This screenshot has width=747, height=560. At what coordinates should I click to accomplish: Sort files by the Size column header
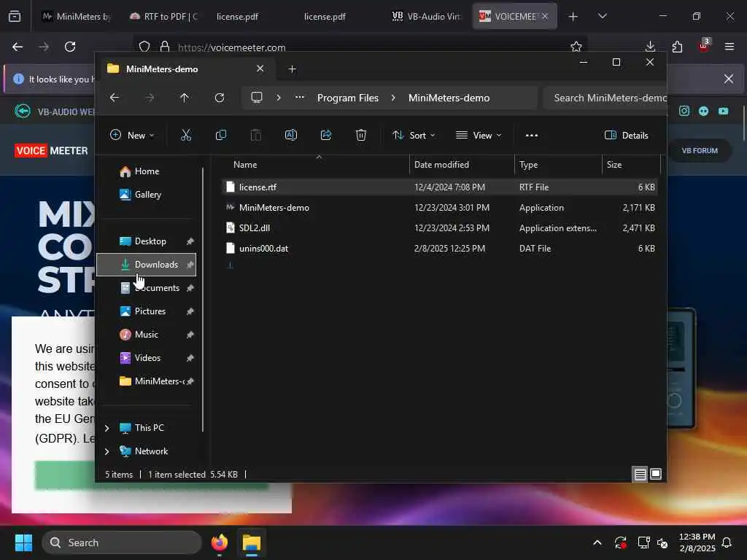point(631,165)
